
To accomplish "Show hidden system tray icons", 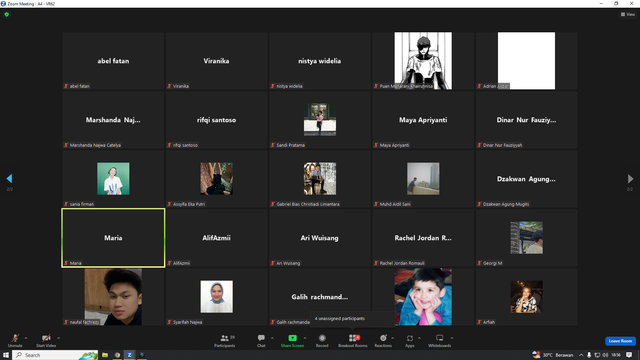I will pyautogui.click(x=581, y=355).
